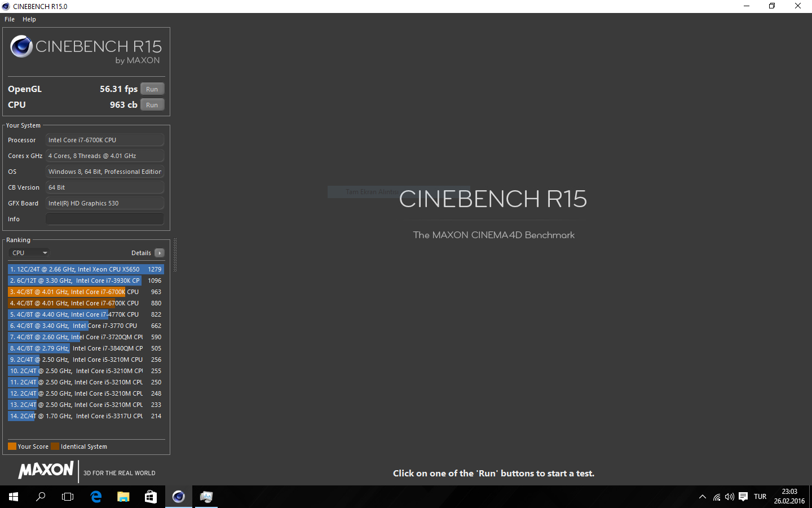Select ranking row 14 i5-3317U

point(86,416)
